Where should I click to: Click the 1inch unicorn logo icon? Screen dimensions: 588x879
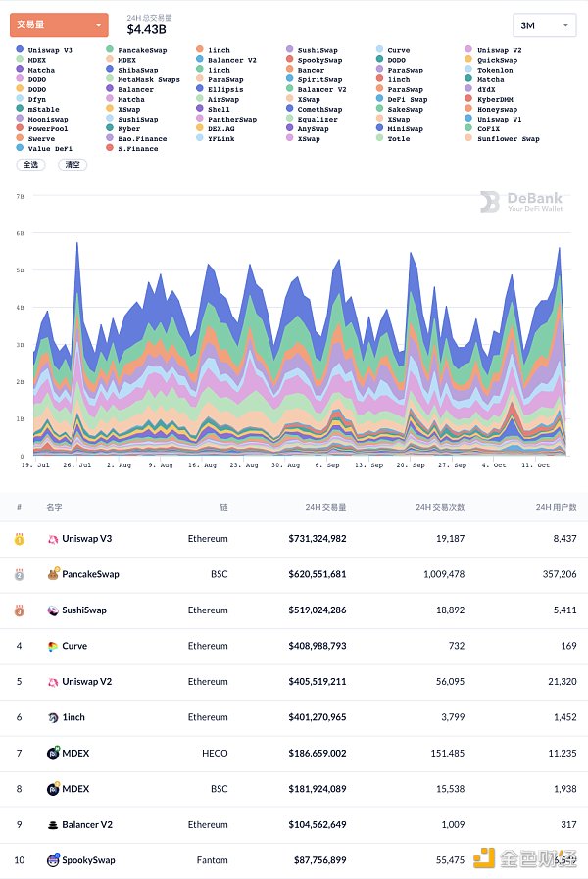(x=53, y=717)
